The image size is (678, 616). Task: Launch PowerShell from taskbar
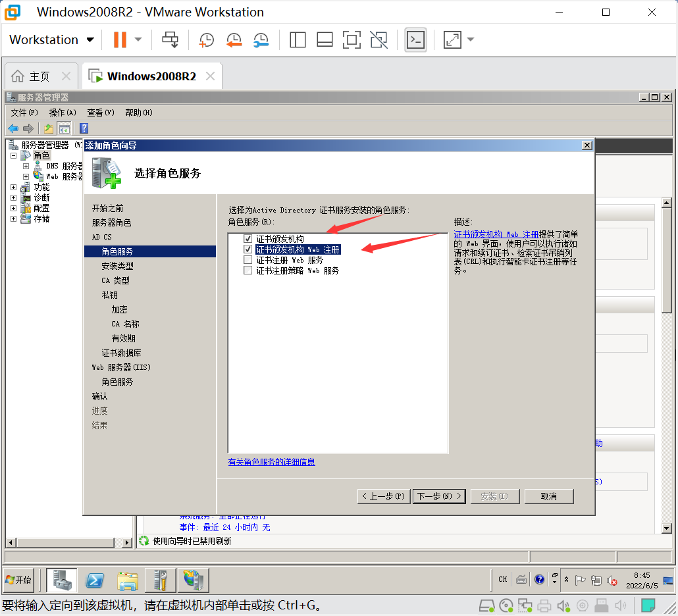(95, 580)
